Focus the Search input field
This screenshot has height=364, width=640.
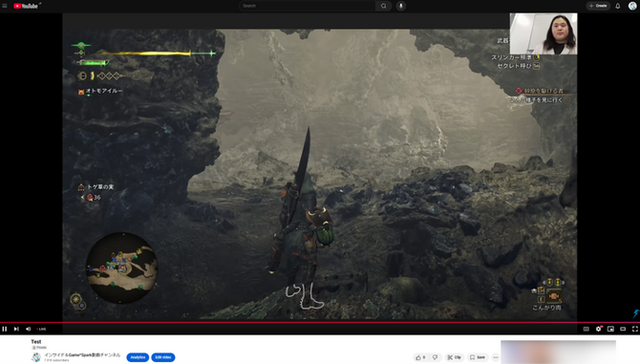307,6
